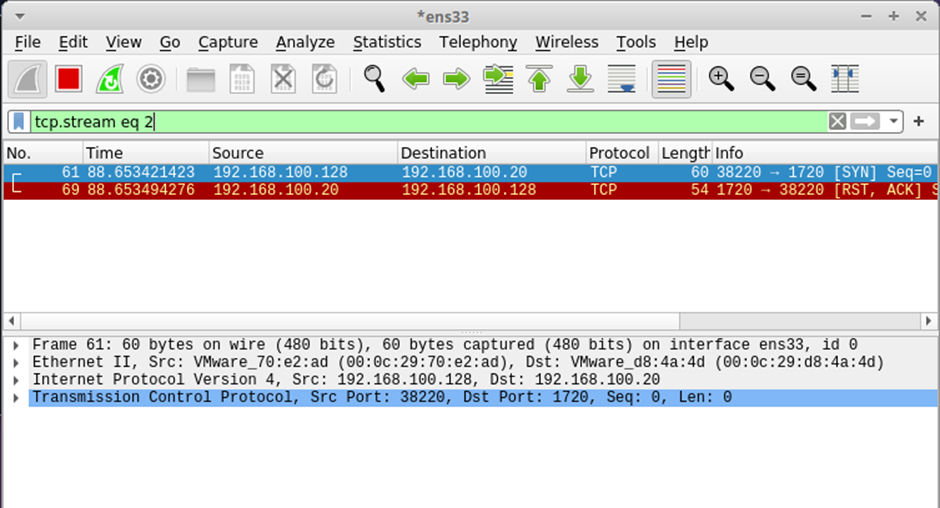This screenshot has width=940, height=508.
Task: Select Transmission Control Protocol detail line
Action: pos(483,397)
